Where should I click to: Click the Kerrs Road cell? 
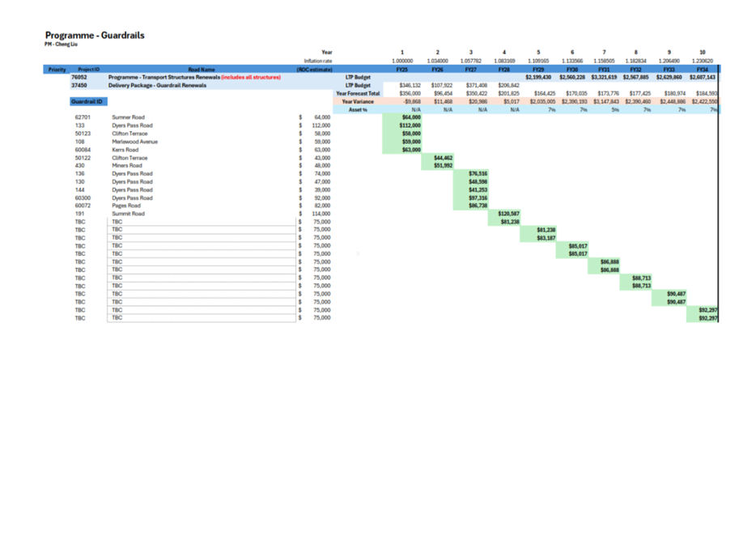point(125,150)
